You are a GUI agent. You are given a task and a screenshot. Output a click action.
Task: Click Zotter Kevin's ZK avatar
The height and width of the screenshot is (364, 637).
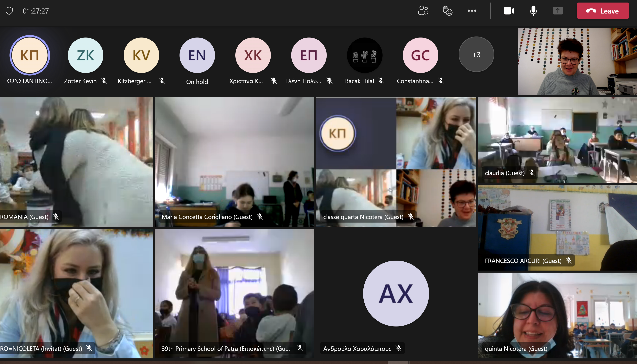85,55
